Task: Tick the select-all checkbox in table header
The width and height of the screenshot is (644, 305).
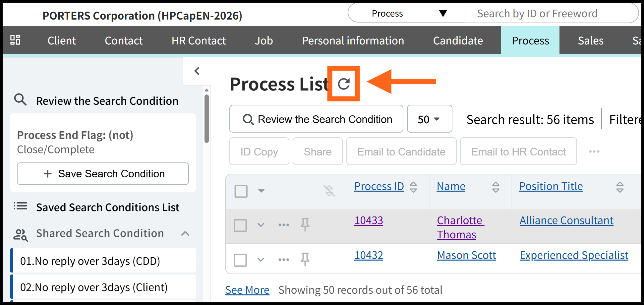Action: click(x=241, y=191)
